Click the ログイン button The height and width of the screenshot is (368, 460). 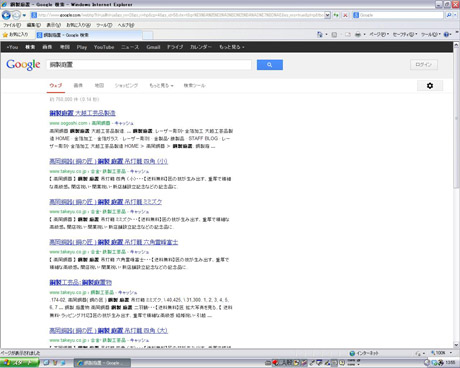[424, 65]
